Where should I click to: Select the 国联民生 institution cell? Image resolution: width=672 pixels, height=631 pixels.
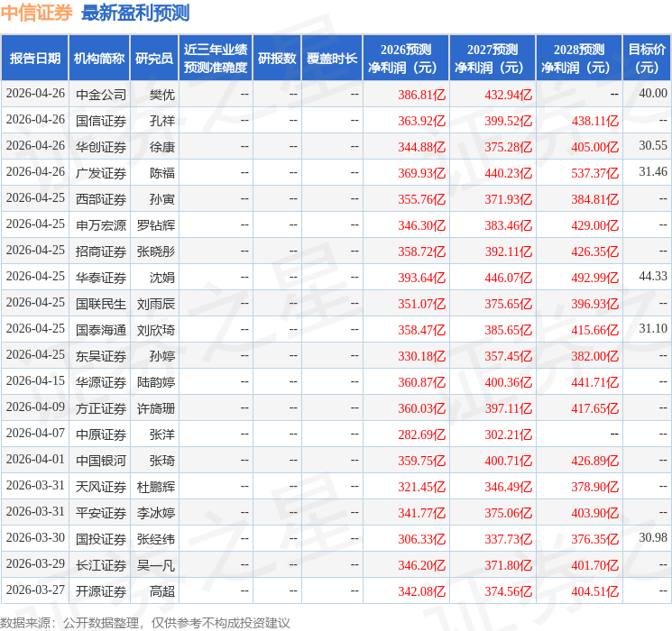[x=101, y=304]
